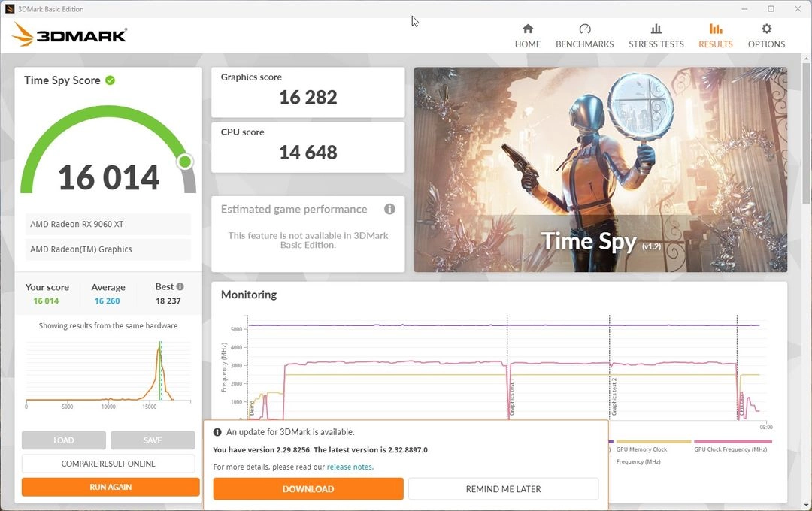
Task: Click info icon beside Best score
Action: 180,286
